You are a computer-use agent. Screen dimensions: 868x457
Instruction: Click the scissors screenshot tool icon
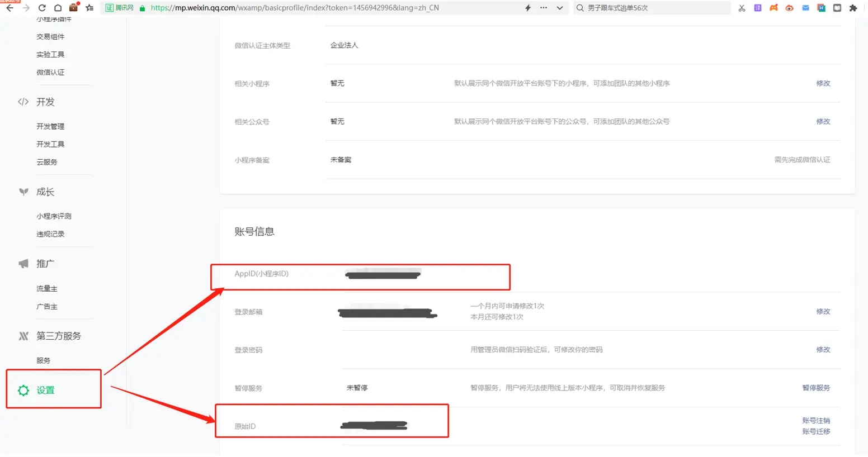(x=742, y=8)
